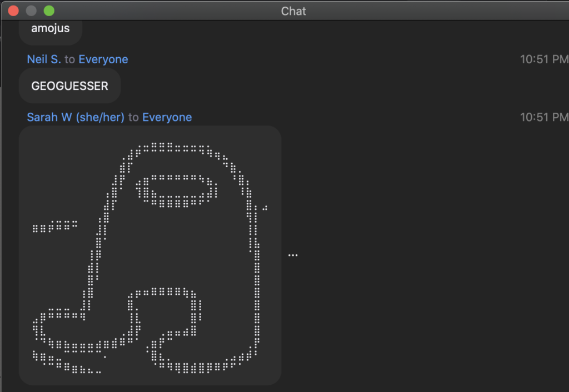Click the dotted line left of the crewmate
The width and height of the screenshot is (569, 392).
tap(54, 226)
